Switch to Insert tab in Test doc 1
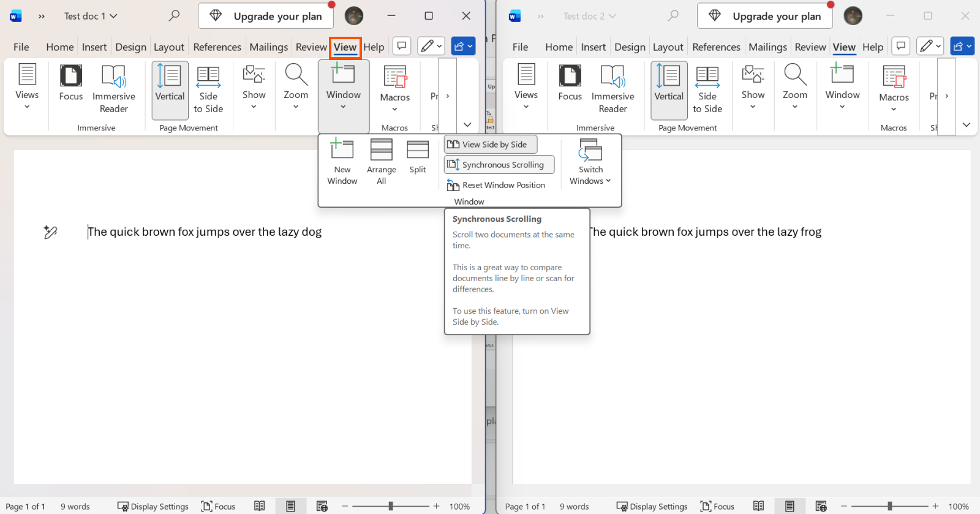Viewport: 980px width, 514px height. point(94,47)
